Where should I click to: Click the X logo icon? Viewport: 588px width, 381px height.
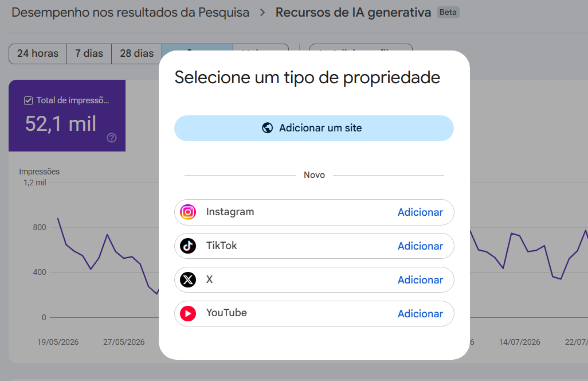(188, 279)
